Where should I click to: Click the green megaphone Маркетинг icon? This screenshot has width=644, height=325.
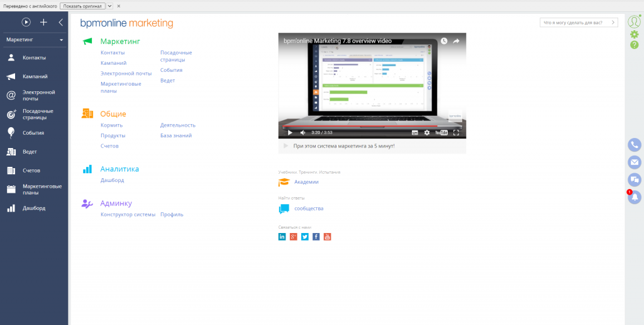click(87, 41)
